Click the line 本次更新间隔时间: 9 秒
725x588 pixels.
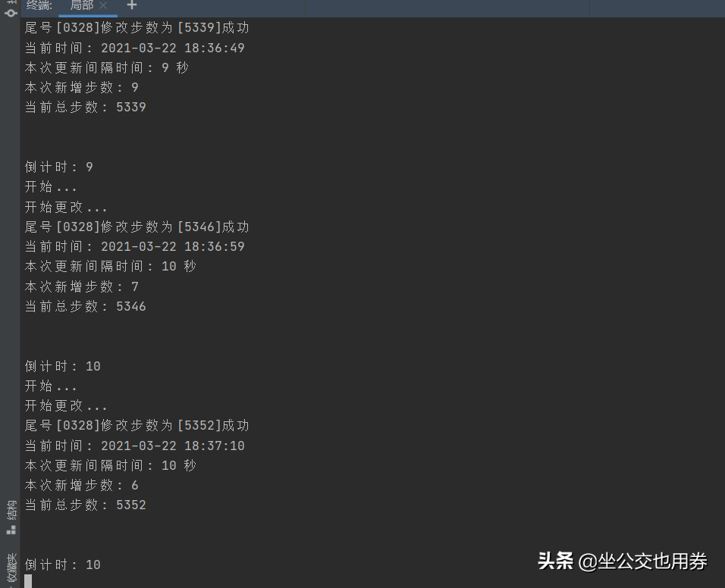[x=107, y=67]
